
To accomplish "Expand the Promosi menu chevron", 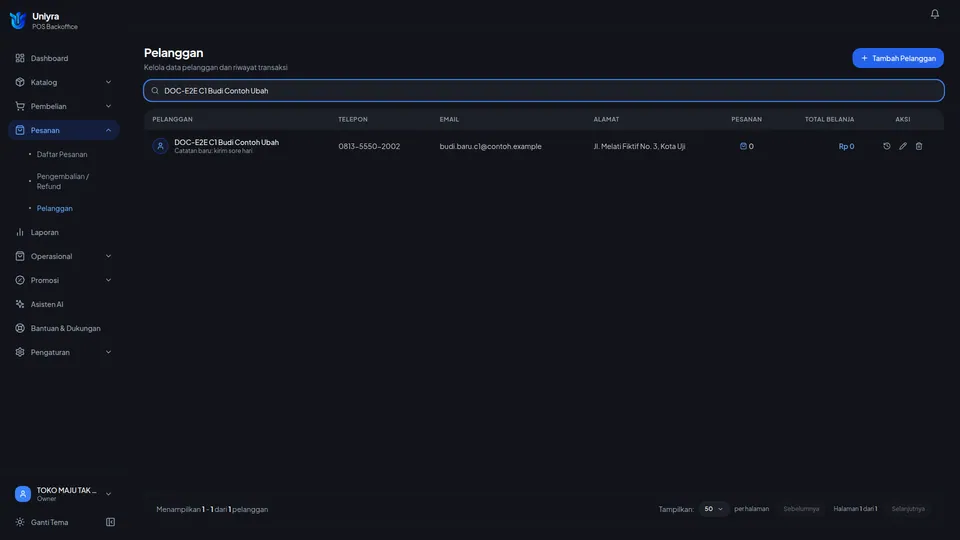I will click(x=108, y=280).
